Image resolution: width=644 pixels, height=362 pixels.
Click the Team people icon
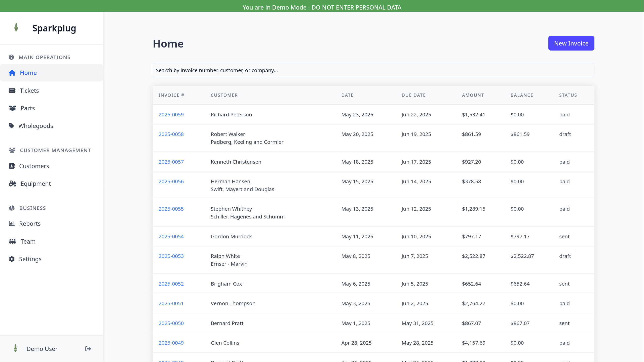coord(12,241)
